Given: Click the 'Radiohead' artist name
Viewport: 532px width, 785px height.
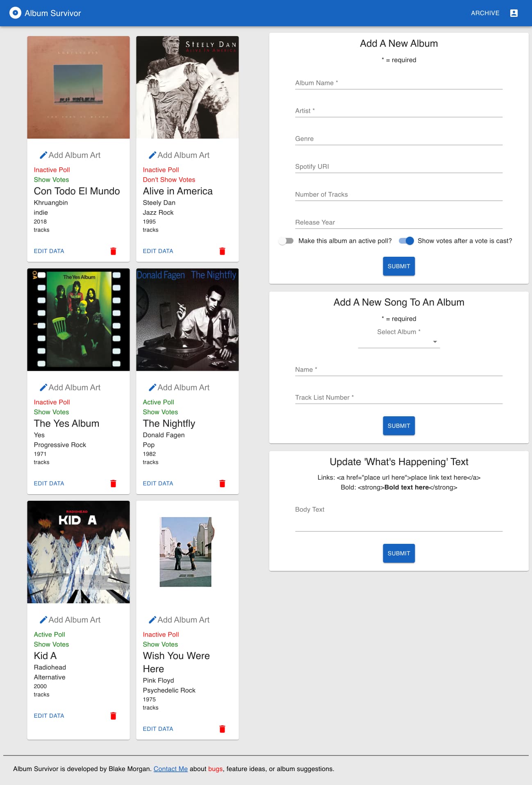Looking at the screenshot, I should click(50, 667).
